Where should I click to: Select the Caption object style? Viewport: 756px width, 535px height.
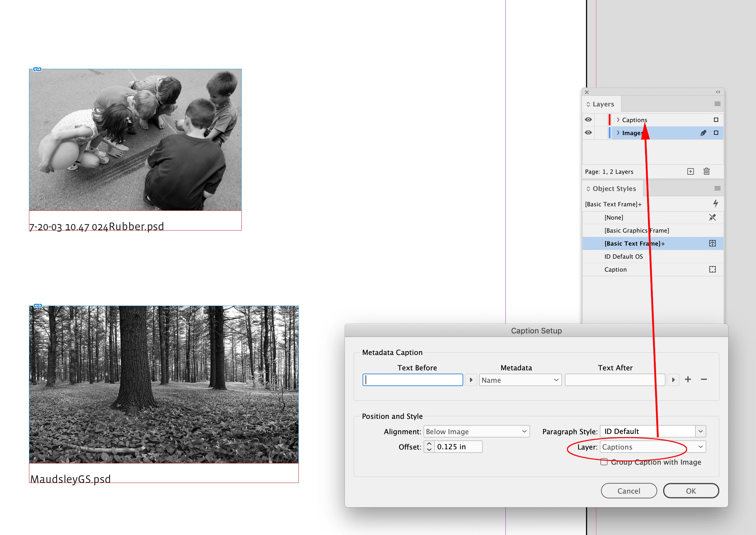pos(615,270)
